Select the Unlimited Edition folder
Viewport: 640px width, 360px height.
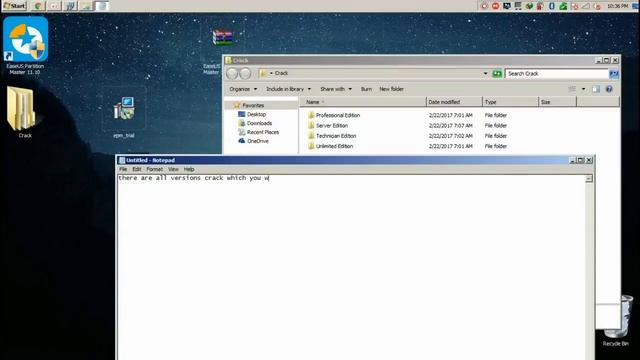click(334, 146)
